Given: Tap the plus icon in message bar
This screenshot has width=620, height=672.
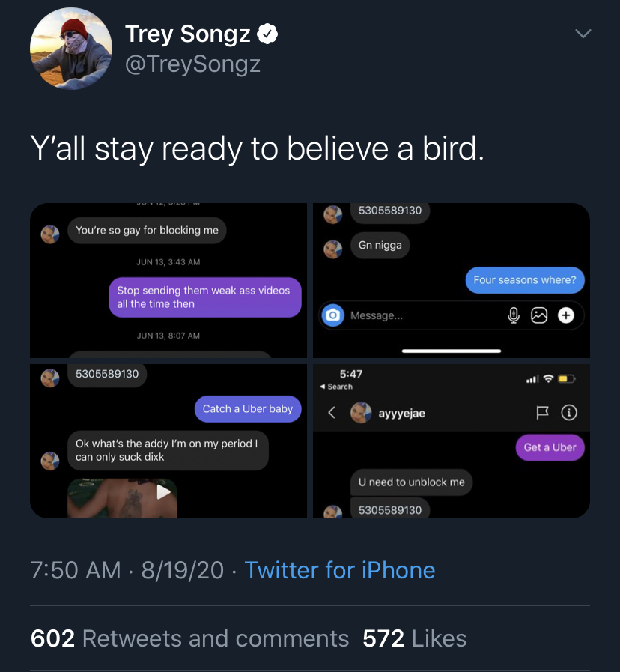Looking at the screenshot, I should pos(566,316).
